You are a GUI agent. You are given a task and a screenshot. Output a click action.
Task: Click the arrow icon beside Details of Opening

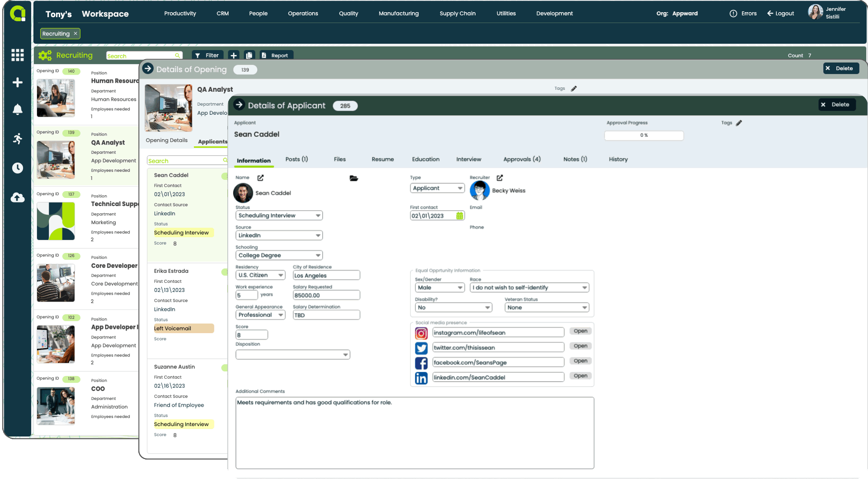148,69
